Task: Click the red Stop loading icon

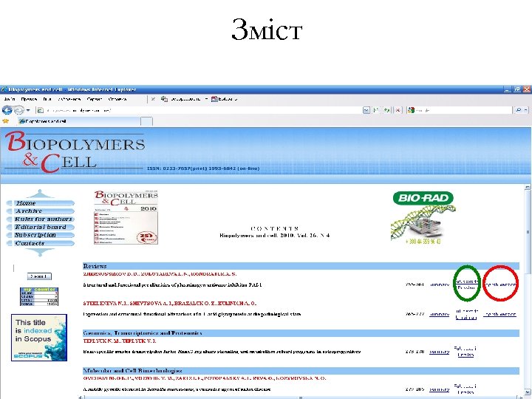Action: pyautogui.click(x=398, y=110)
